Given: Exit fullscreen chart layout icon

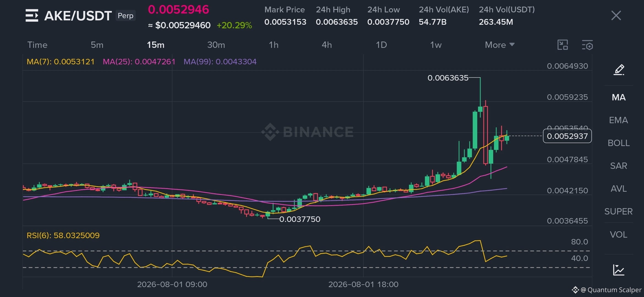Looking at the screenshot, I should [x=563, y=45].
